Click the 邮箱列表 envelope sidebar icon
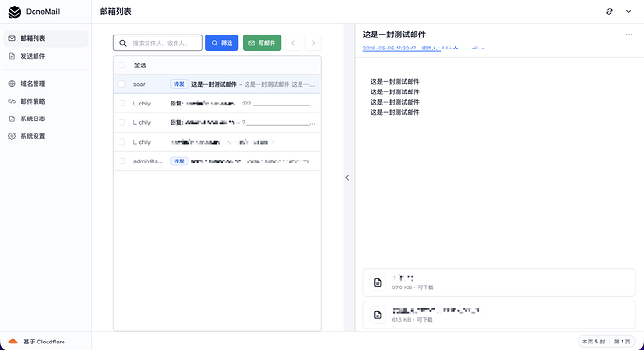Image resolution: width=644 pixels, height=350 pixels. 12,38
